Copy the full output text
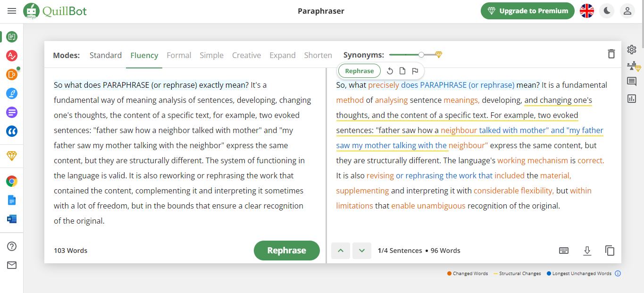The width and height of the screenshot is (644, 293). click(x=610, y=251)
